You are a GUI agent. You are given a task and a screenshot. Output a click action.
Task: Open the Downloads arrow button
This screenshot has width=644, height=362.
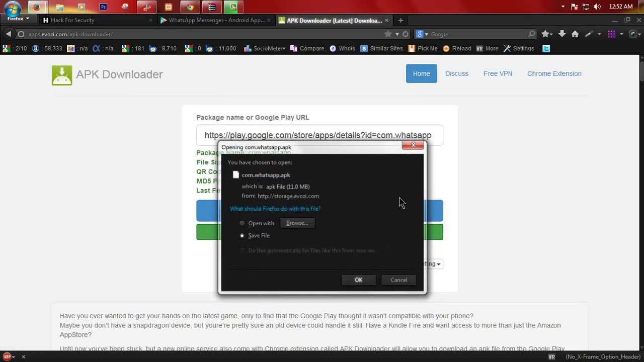point(562,34)
